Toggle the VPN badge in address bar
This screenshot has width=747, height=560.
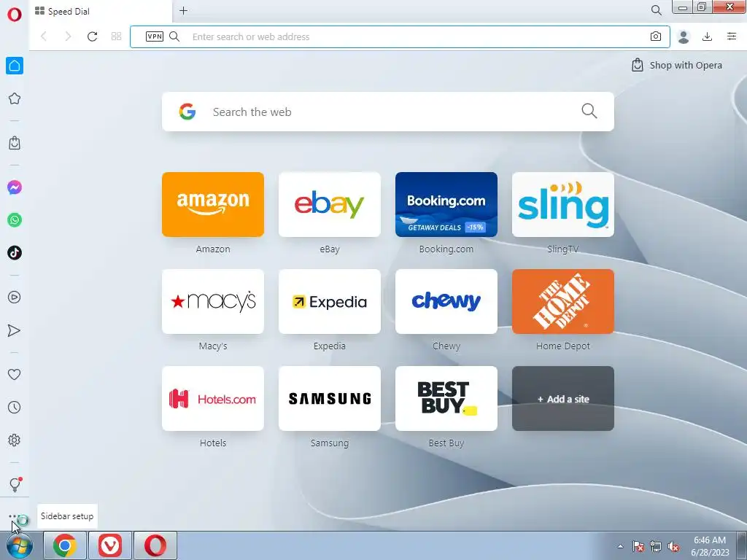(155, 36)
